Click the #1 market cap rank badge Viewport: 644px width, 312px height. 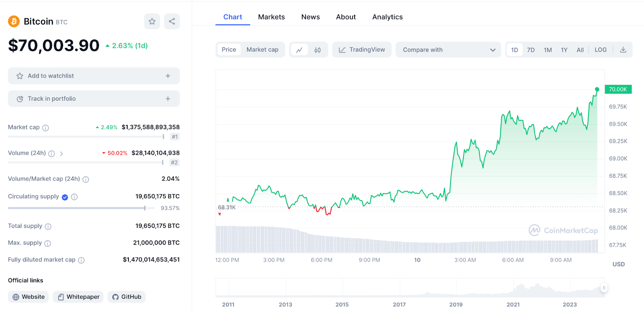tap(175, 137)
